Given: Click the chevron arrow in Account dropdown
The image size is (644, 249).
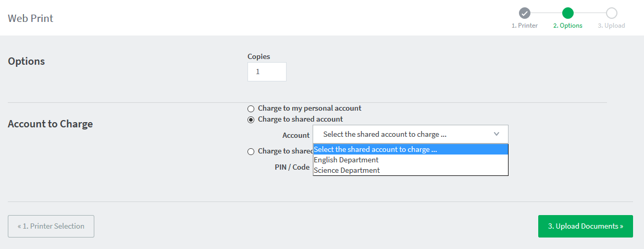Looking at the screenshot, I should click(x=497, y=134).
